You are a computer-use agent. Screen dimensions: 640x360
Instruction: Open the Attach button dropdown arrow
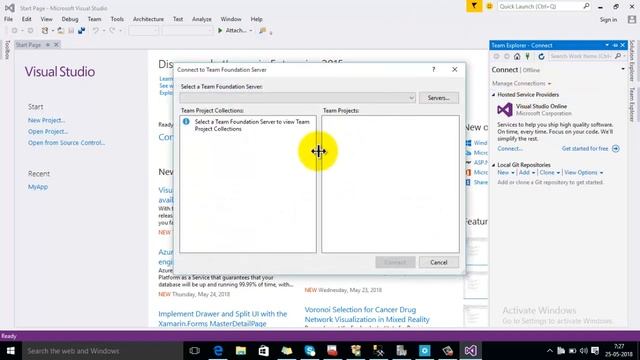251,31
